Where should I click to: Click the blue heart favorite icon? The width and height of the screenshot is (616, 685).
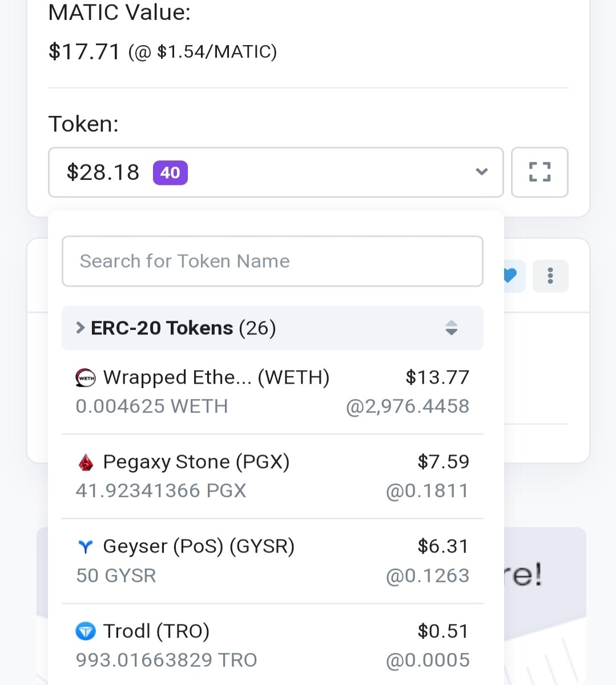(x=511, y=276)
